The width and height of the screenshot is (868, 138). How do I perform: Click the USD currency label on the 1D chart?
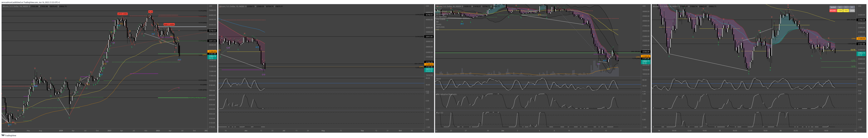coord(427,6)
